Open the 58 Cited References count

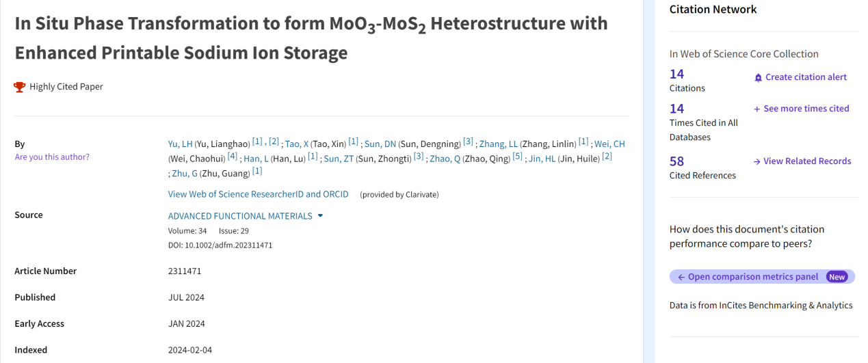pos(676,161)
